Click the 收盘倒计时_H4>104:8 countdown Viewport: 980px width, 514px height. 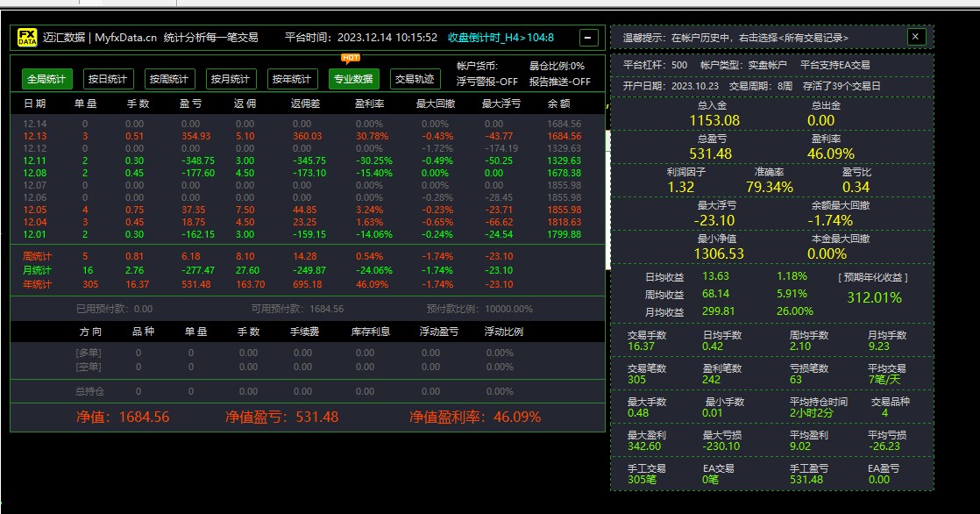(501, 38)
